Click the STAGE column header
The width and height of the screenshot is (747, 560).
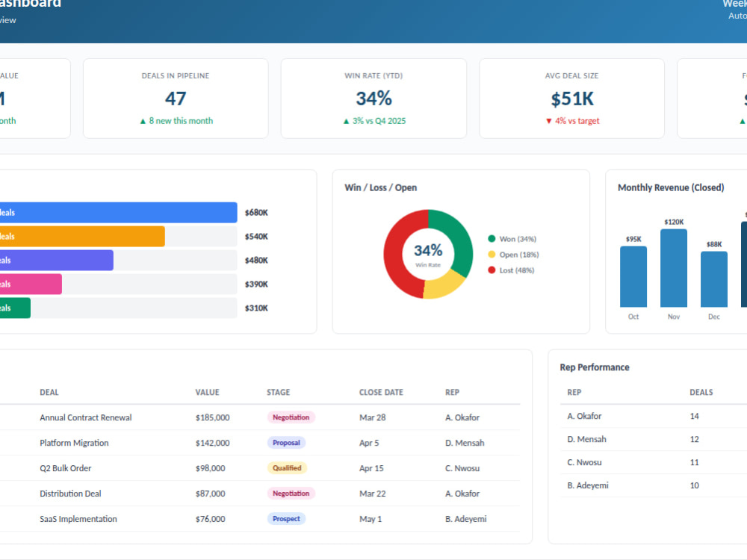click(278, 393)
